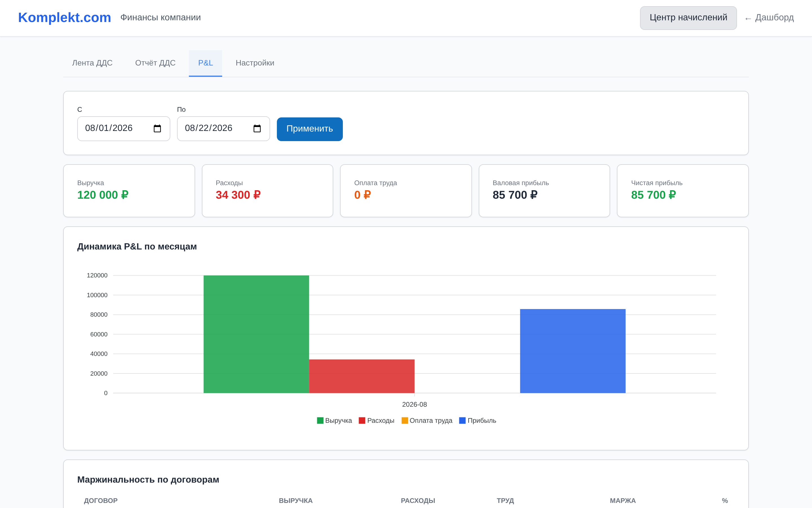Focus the end date field 08/22/2026
The image size is (812, 508).
pos(224,129)
